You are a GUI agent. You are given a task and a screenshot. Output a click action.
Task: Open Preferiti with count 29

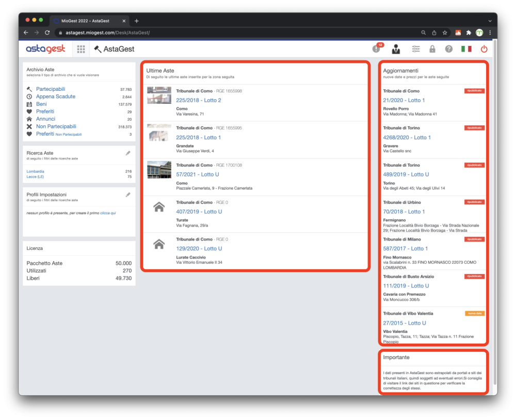coord(45,111)
